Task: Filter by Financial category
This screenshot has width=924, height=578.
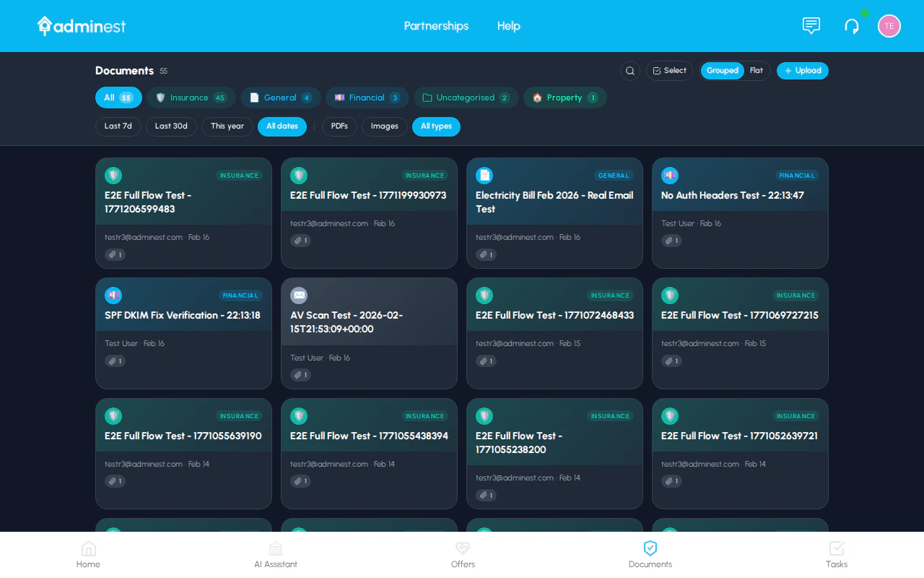Action: tap(367, 98)
